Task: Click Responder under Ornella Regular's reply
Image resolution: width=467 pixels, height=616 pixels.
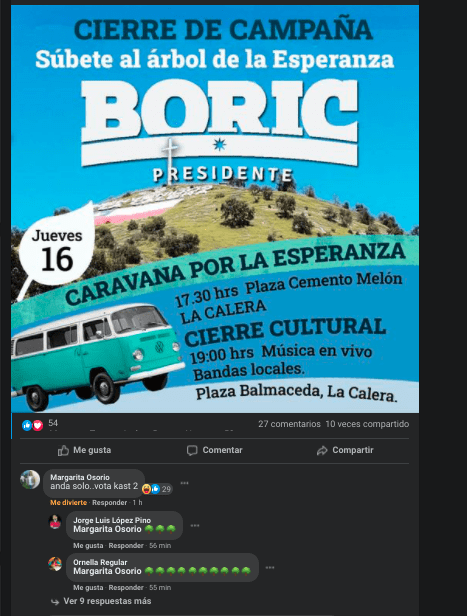Action: point(126,587)
